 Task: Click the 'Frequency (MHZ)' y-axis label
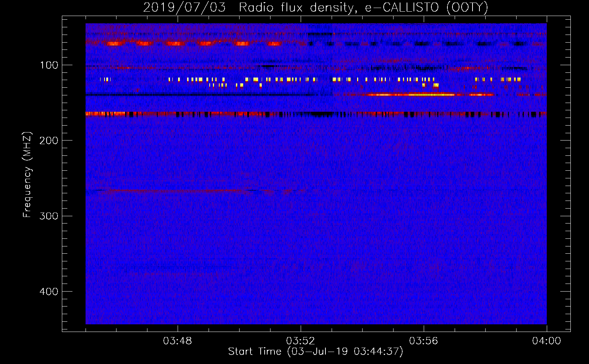click(x=27, y=174)
